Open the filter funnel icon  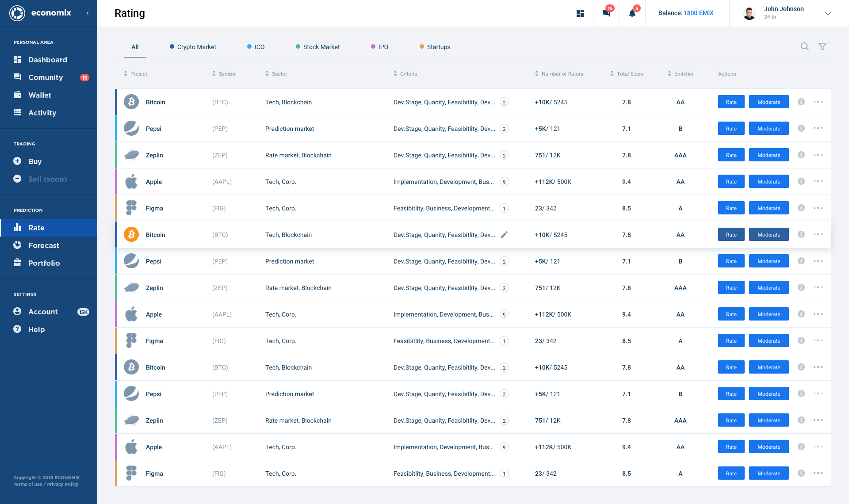(x=822, y=46)
